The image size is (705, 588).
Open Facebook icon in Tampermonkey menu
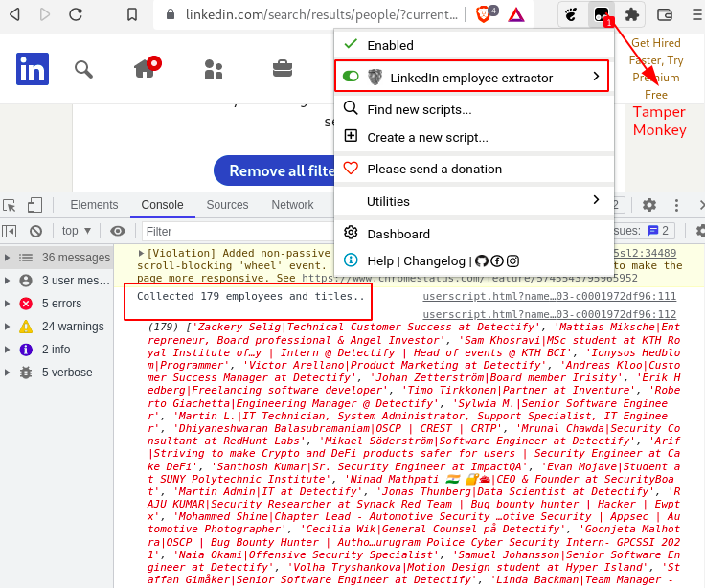[x=497, y=260]
